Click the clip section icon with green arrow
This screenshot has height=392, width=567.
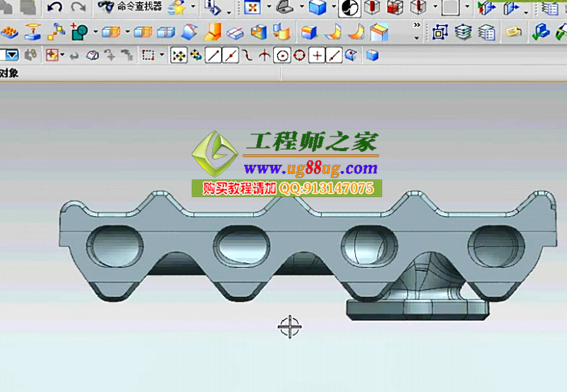(x=486, y=8)
